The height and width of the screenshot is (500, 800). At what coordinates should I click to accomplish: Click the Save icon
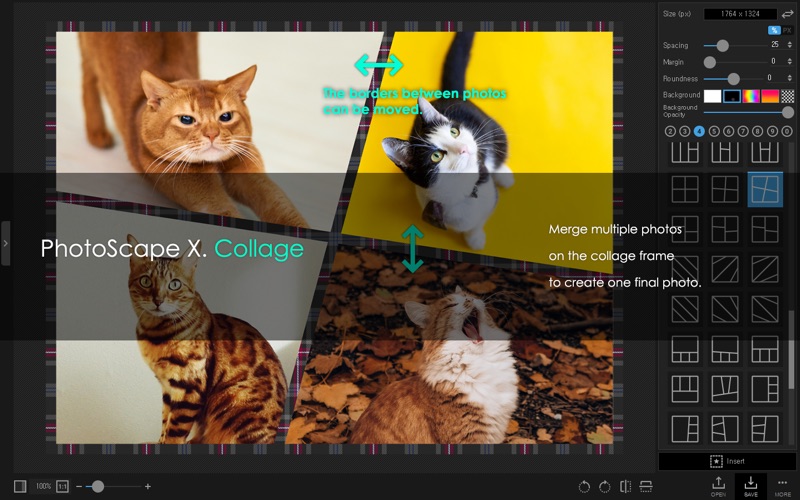tap(751, 486)
